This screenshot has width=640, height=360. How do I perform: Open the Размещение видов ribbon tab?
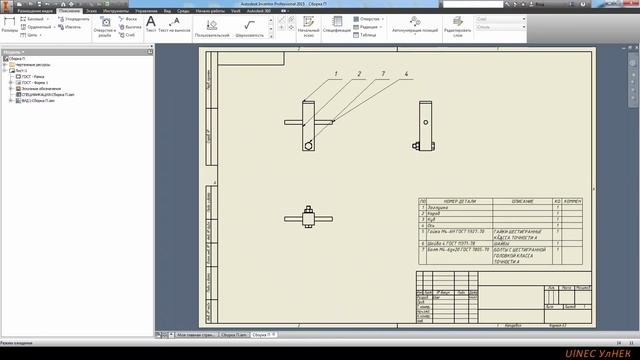tap(35, 11)
